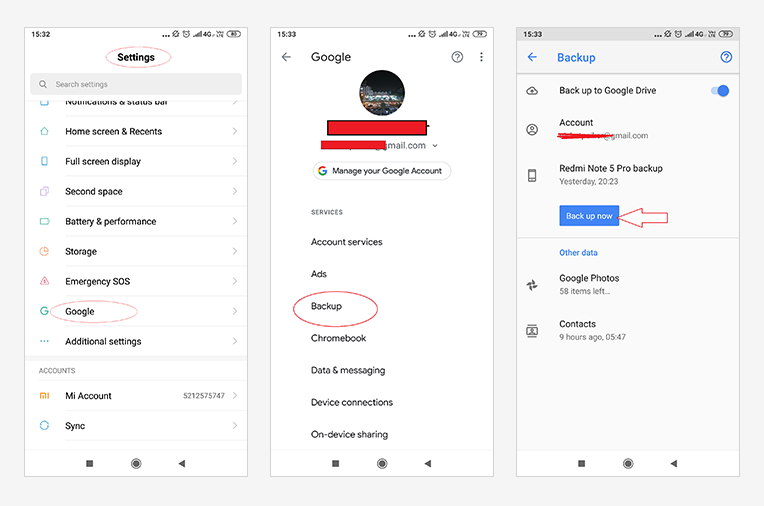The image size is (764, 506).
Task: Tap Manage your Google Account button
Action: click(382, 171)
